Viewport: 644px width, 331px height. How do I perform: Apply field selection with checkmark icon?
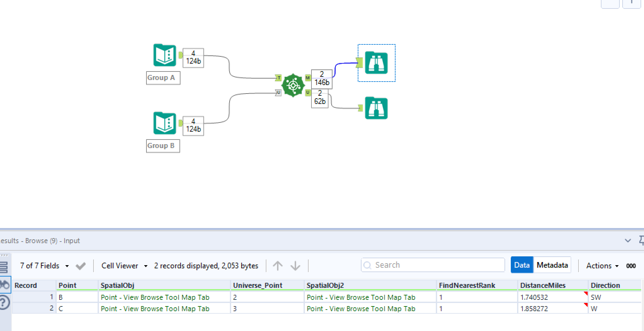point(81,266)
